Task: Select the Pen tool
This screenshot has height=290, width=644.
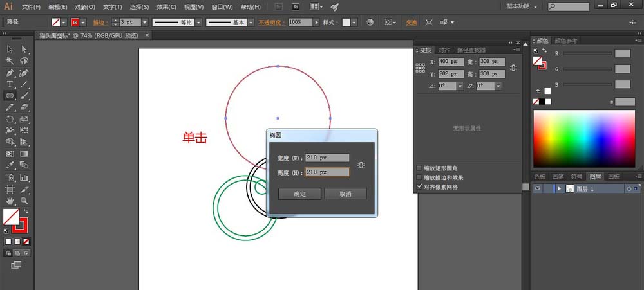Action: coord(10,73)
